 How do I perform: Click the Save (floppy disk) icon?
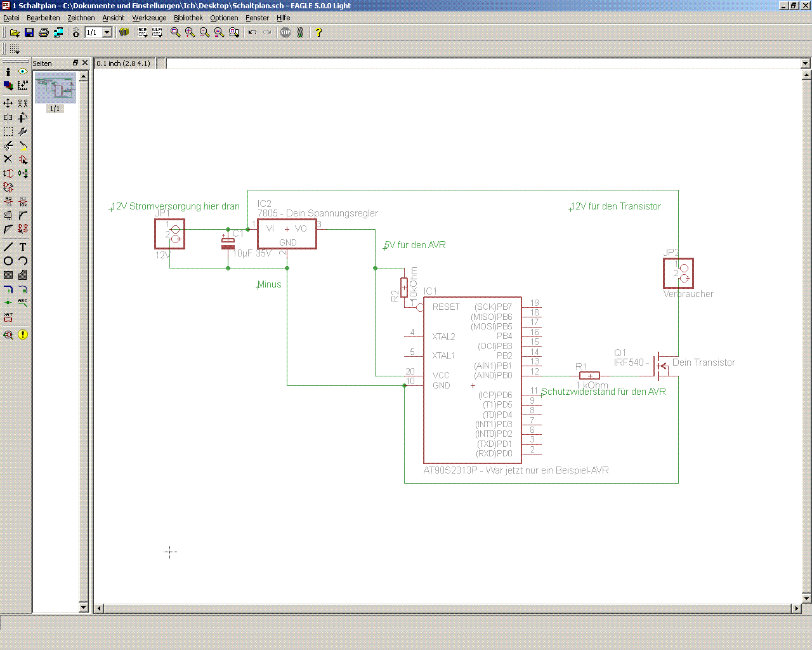(29, 32)
